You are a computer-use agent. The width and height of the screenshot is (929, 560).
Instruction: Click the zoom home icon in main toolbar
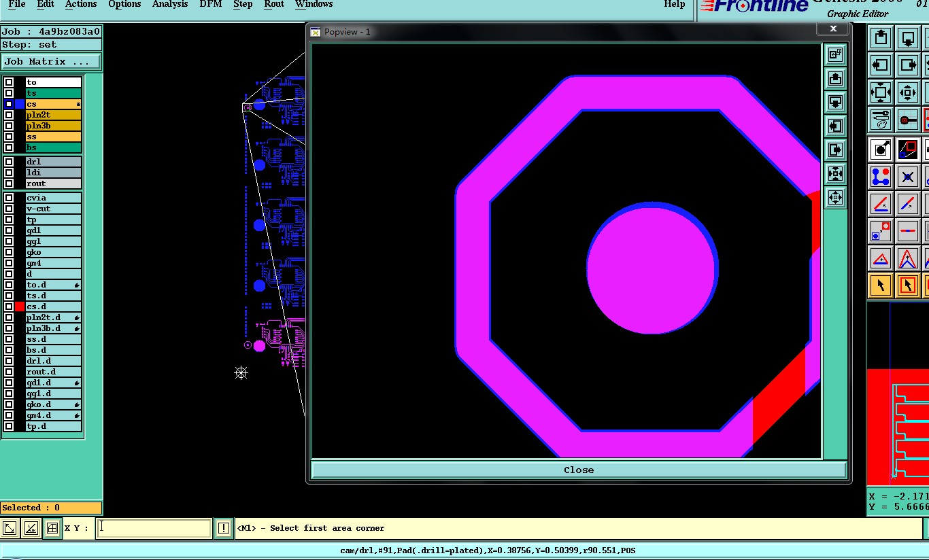[x=881, y=92]
